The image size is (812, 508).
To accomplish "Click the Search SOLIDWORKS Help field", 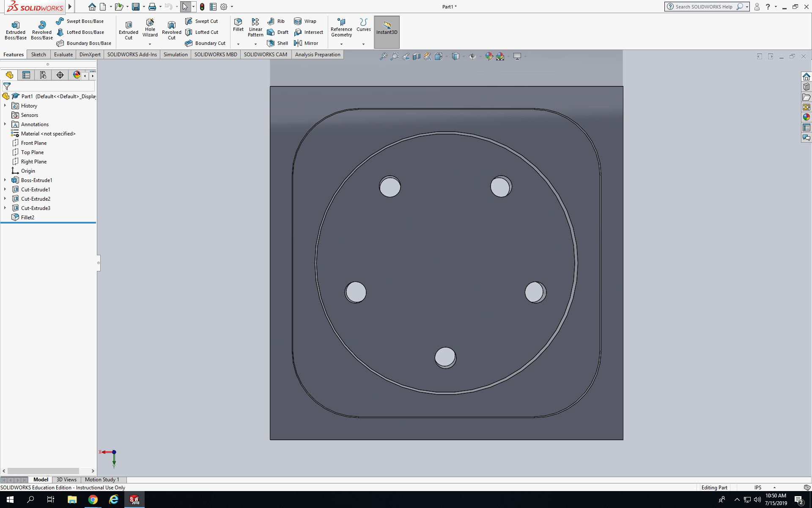I will pyautogui.click(x=704, y=7).
